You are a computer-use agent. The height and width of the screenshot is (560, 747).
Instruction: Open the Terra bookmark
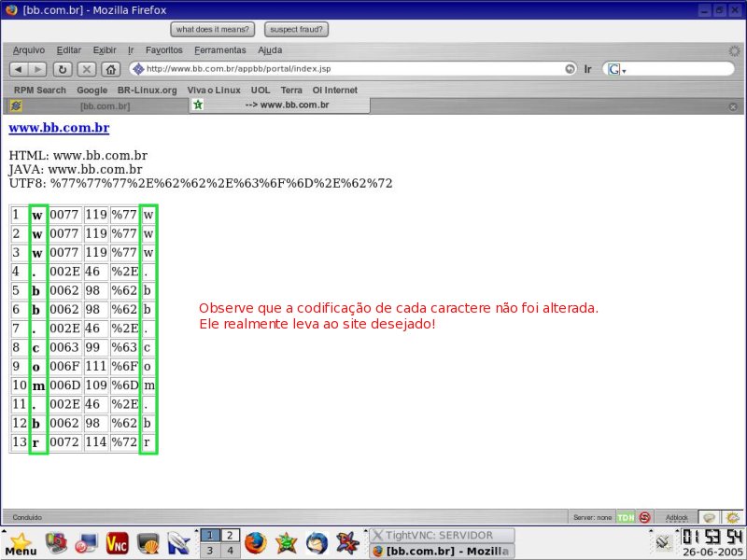[291, 90]
